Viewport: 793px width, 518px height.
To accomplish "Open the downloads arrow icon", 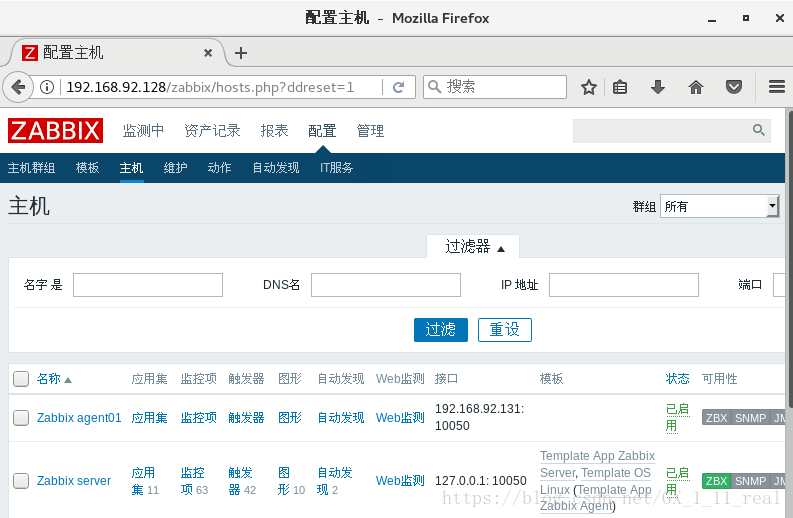I will pyautogui.click(x=657, y=87).
